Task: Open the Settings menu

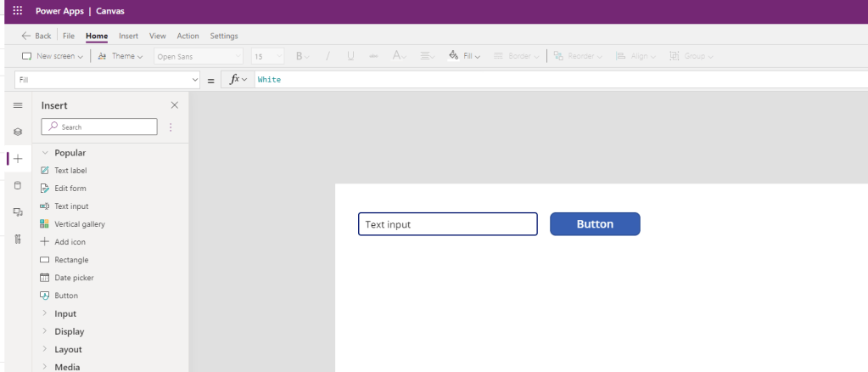Action: [224, 36]
